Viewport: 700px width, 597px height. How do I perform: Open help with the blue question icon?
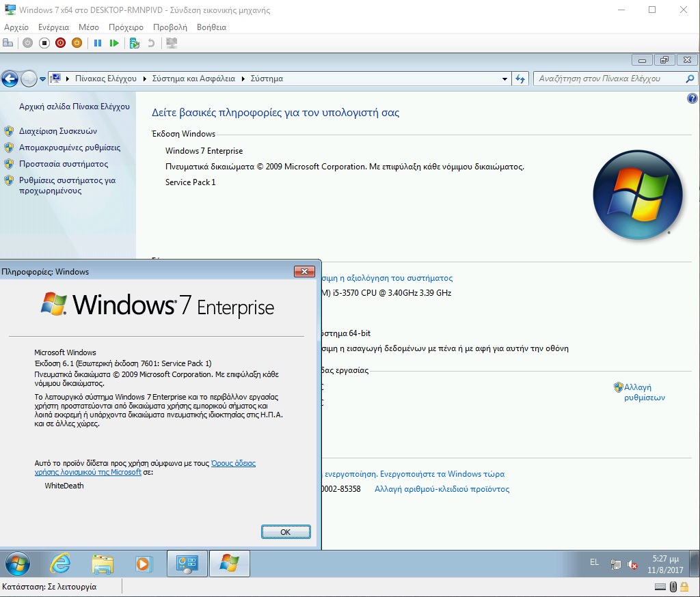tap(692, 98)
